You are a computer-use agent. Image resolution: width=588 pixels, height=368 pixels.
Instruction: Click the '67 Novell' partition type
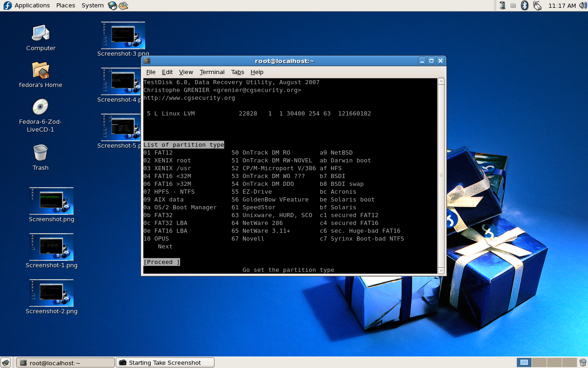pos(248,238)
